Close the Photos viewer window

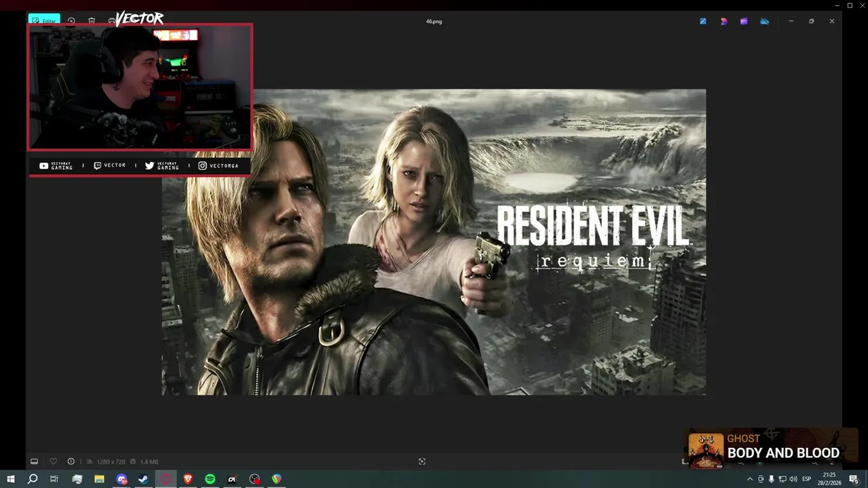(x=831, y=21)
